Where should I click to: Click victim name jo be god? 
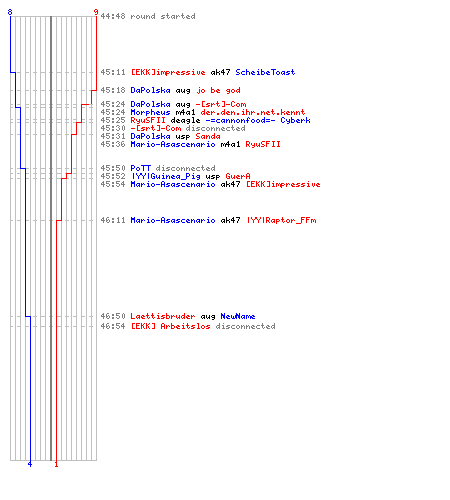(218, 90)
